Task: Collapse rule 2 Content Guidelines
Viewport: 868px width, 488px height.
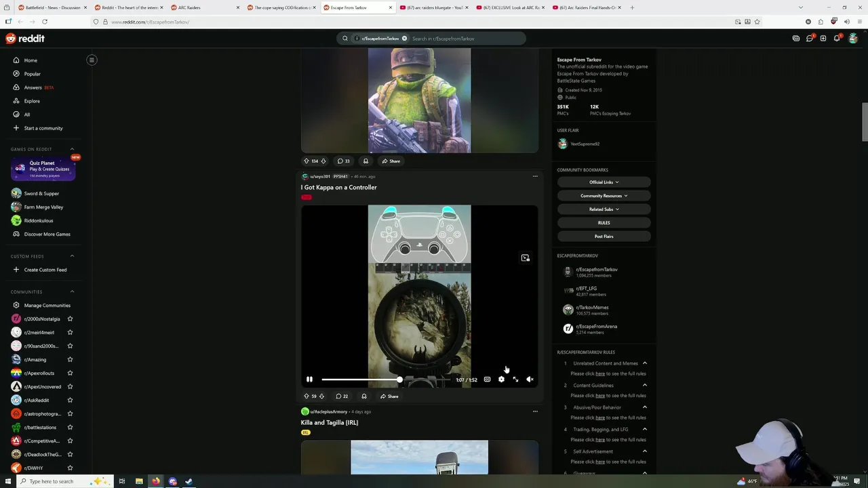Action: coord(645,385)
